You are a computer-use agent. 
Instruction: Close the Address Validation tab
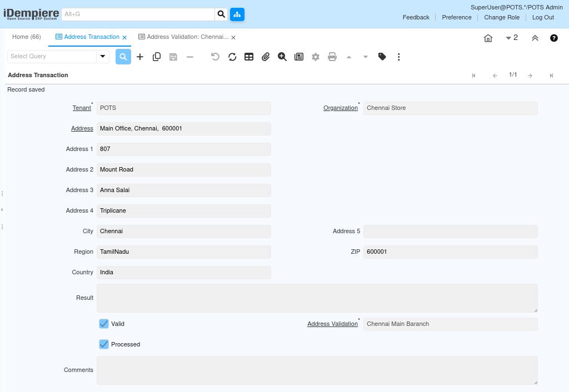pos(233,37)
